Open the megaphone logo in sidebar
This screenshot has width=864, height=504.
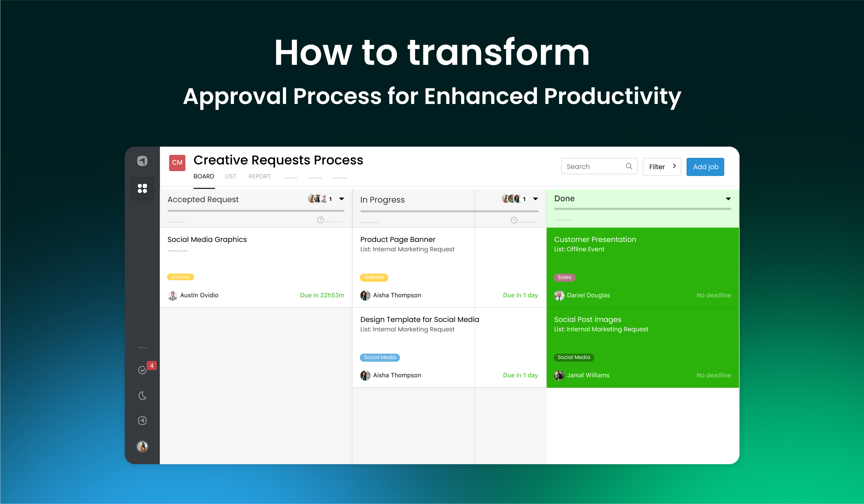142,161
